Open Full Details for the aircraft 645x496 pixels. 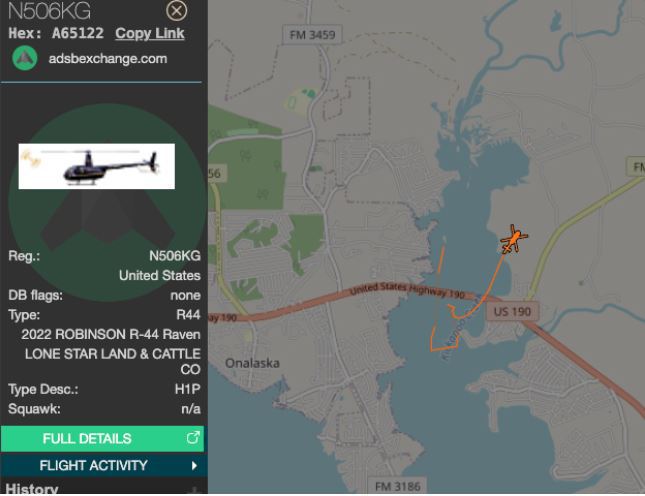[87, 438]
